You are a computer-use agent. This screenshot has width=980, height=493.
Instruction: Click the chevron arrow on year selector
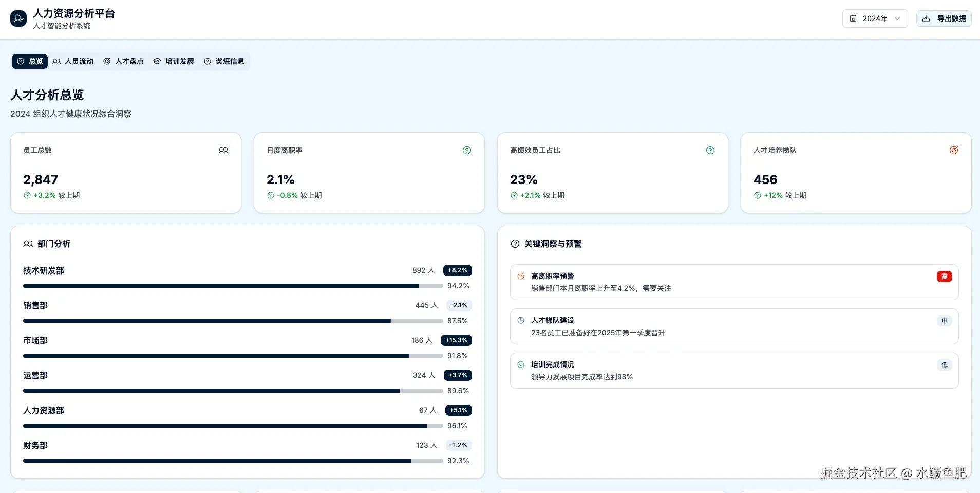(x=897, y=19)
